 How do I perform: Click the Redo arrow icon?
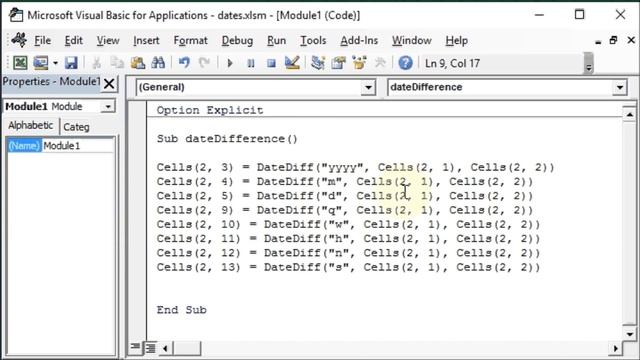tap(204, 63)
